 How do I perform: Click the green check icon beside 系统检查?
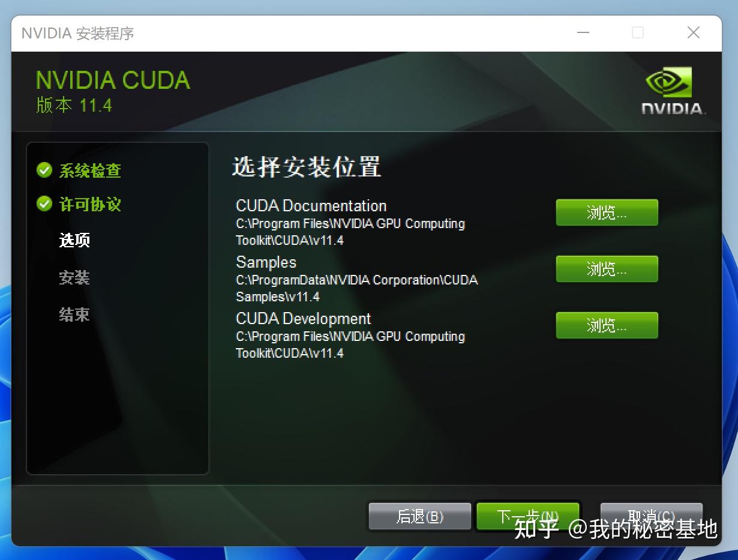pyautogui.click(x=44, y=170)
